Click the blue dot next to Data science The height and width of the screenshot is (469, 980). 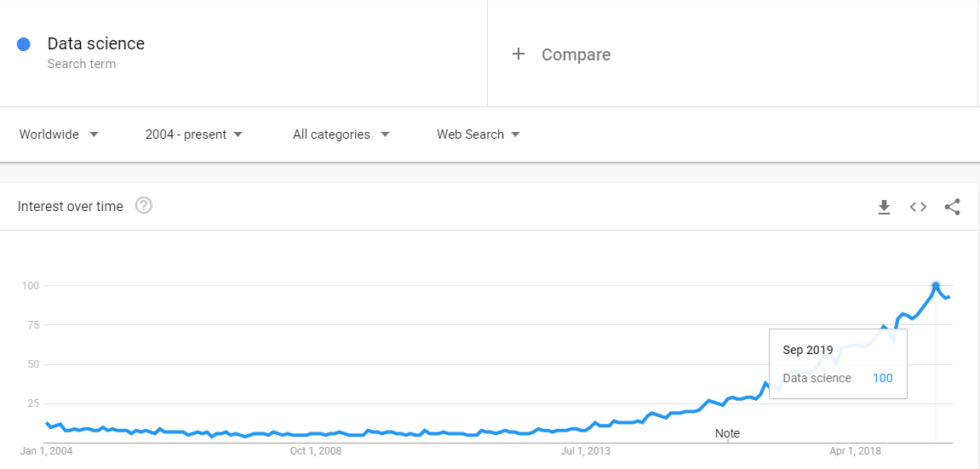pyautogui.click(x=24, y=44)
